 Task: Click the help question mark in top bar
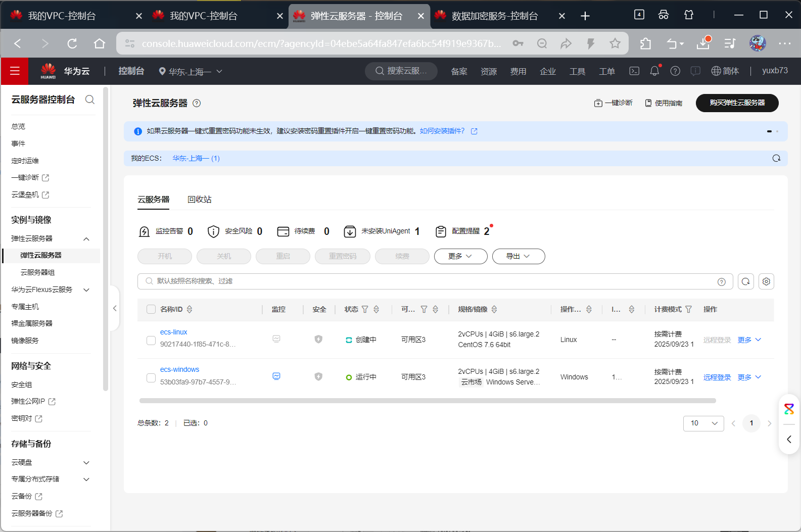coord(675,71)
